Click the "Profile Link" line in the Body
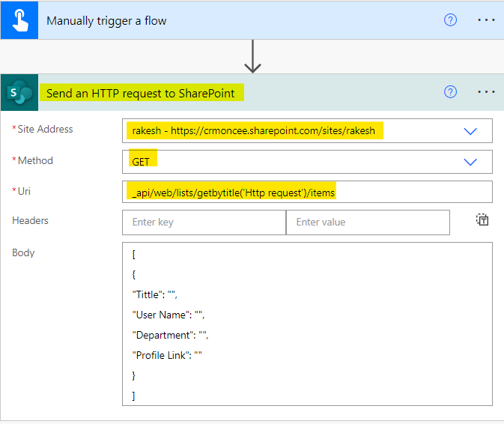This screenshot has height=424, width=504. coord(167,355)
